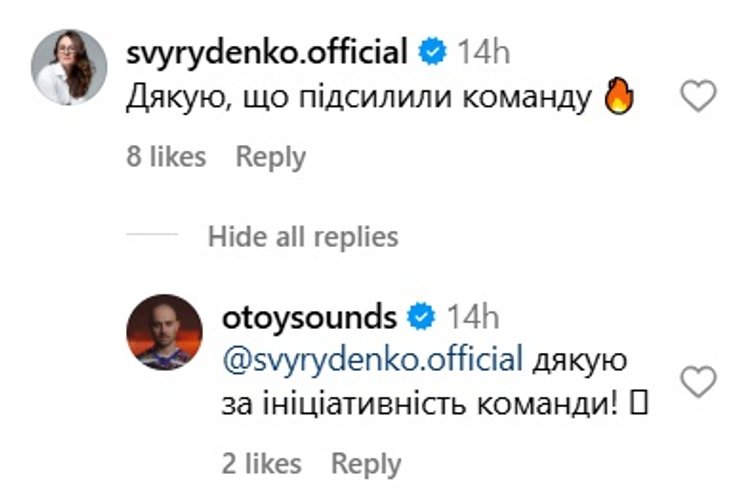Like the svyrydenko.official comment with the heart

pyautogui.click(x=698, y=97)
